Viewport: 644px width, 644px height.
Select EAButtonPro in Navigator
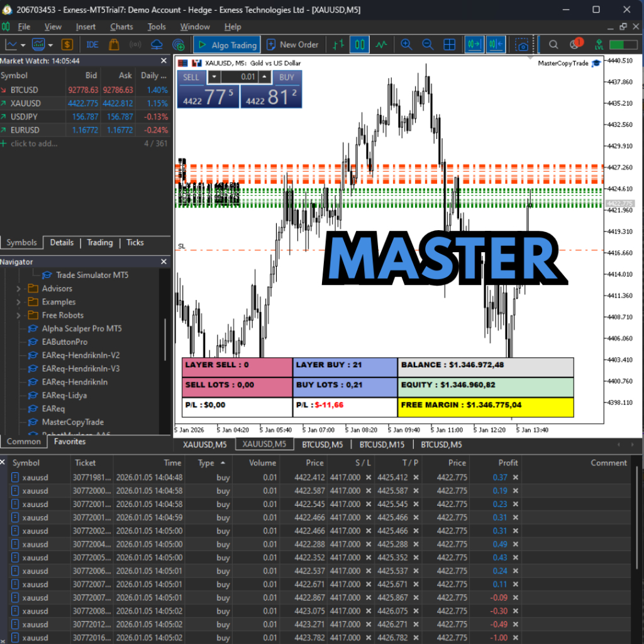coord(65,341)
